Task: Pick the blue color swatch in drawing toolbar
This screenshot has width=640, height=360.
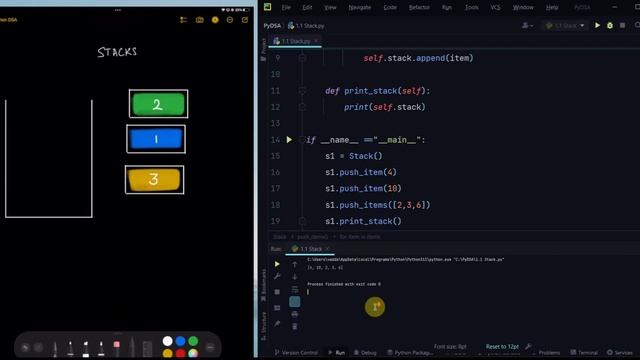Action: [180, 341]
